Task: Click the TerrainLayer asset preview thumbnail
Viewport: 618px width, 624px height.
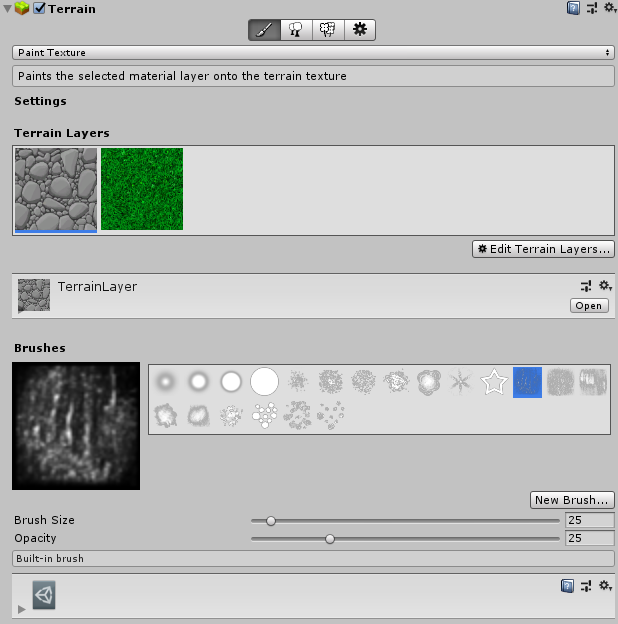Action: pos(34,295)
